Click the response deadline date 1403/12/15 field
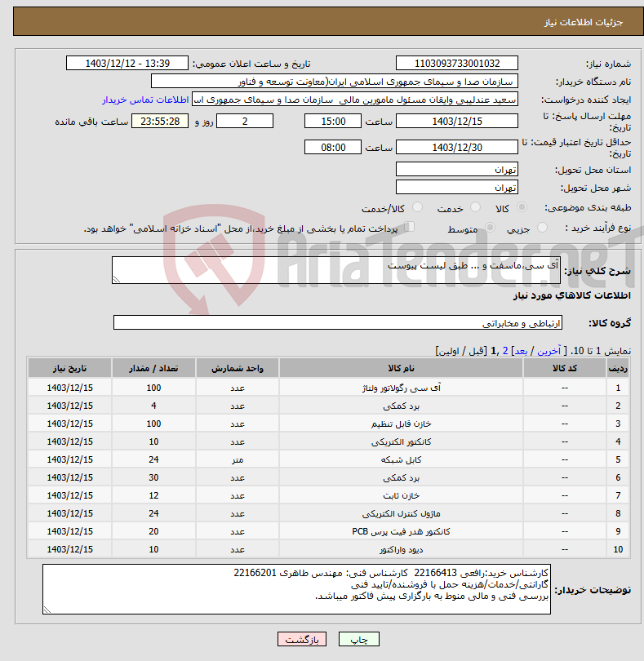Viewport: 644px width, 661px height. [x=457, y=122]
